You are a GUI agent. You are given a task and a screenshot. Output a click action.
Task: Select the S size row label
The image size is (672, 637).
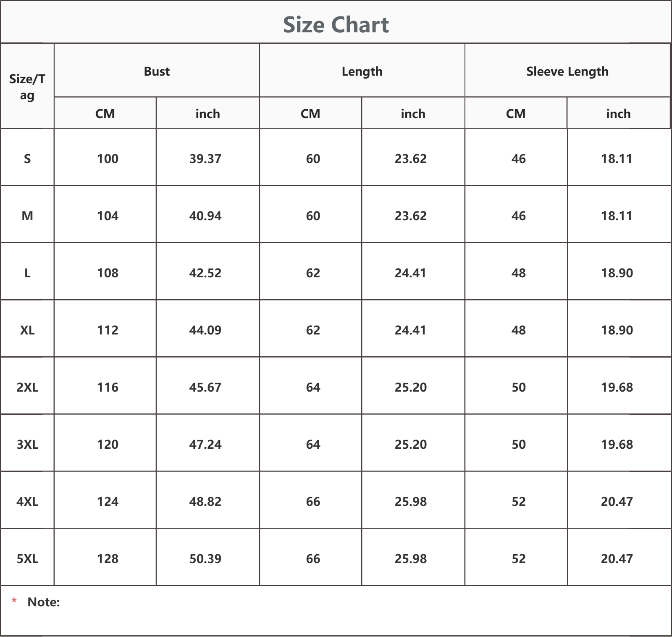point(27,158)
